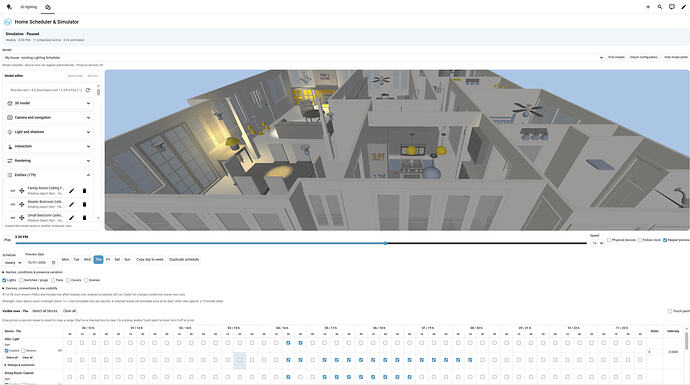Image resolution: width=690 pixels, height=385 pixels.
Task: Enable the Physical devices checkbox
Action: pos(609,240)
